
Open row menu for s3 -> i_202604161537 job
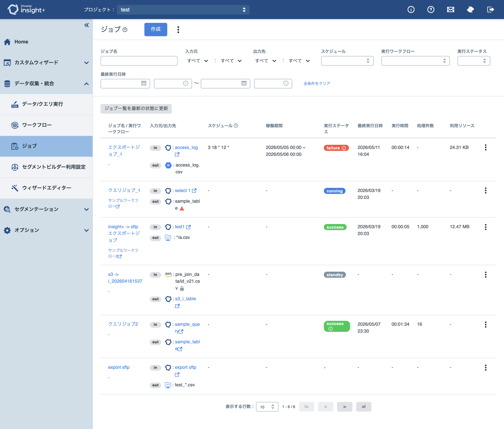(486, 275)
